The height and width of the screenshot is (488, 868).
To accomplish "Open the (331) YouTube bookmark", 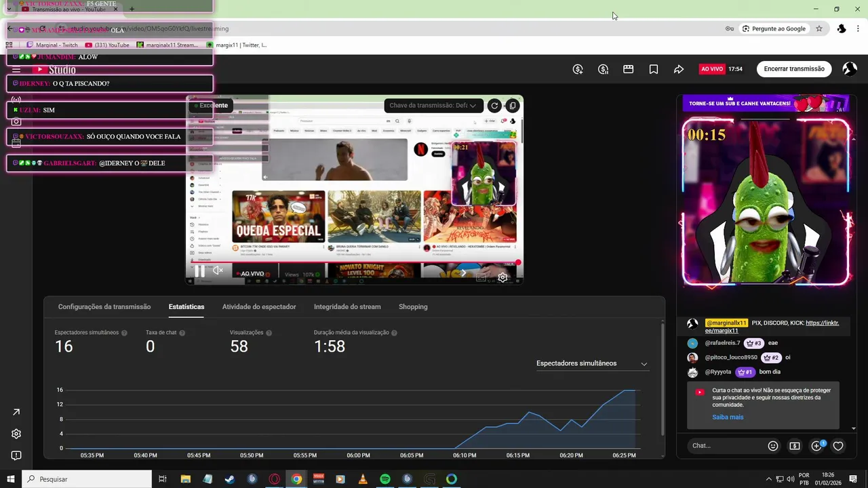I will [106, 45].
